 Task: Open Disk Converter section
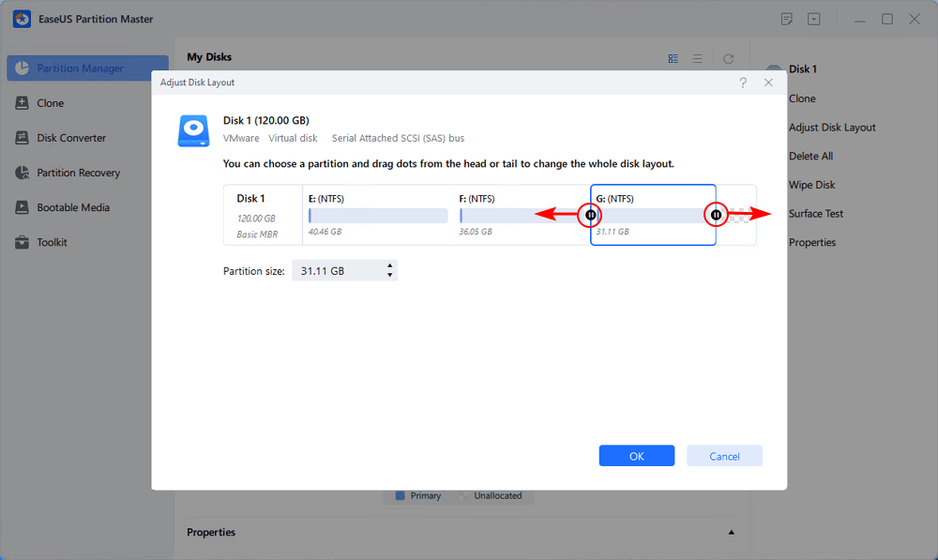tap(71, 138)
